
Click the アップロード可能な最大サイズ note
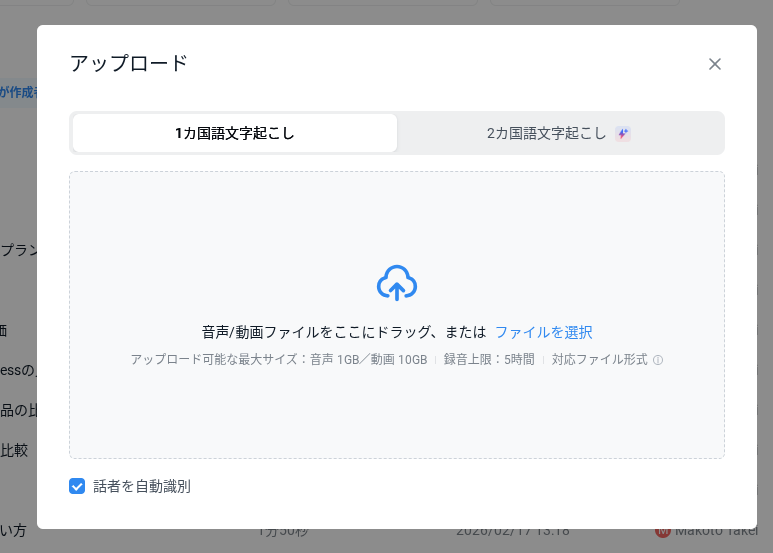(278, 360)
